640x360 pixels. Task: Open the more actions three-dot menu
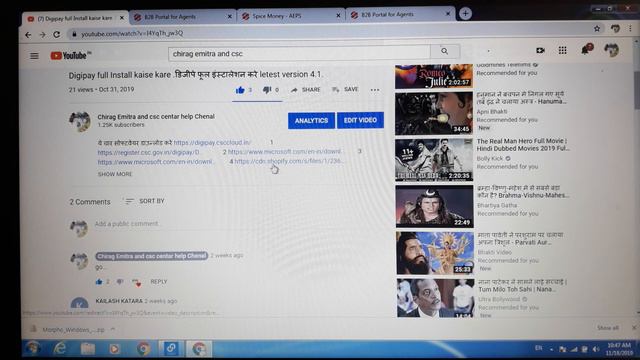click(375, 90)
